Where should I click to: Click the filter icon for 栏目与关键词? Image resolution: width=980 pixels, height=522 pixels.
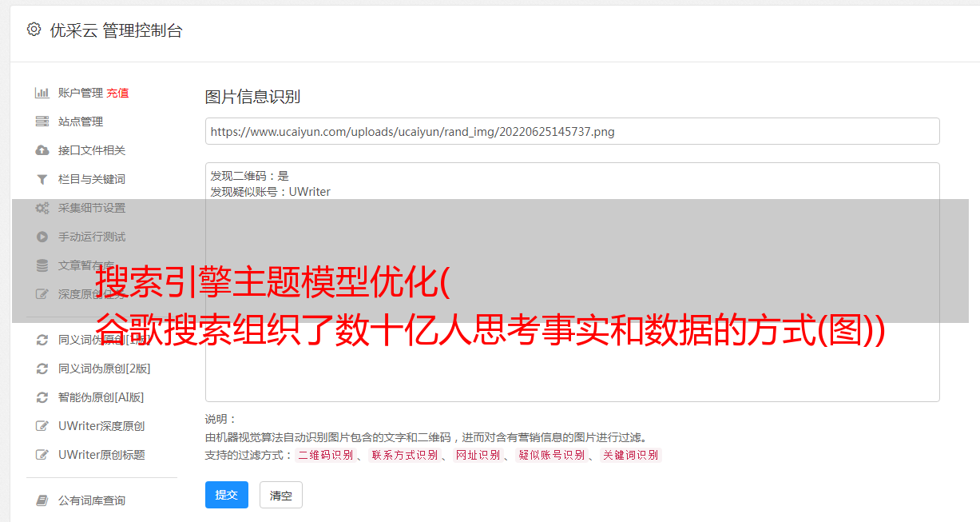tap(42, 179)
